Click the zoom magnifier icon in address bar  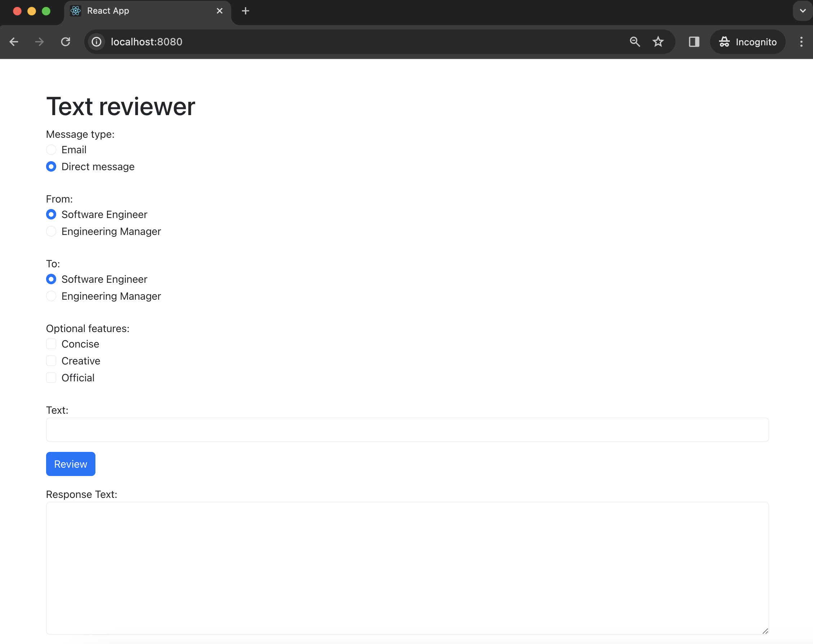635,42
